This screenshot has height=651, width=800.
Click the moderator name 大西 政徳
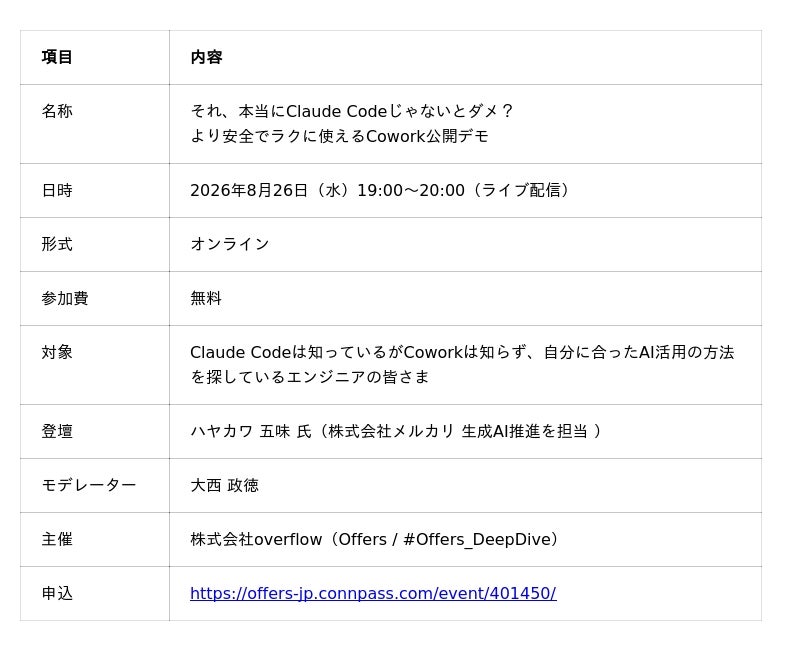(224, 485)
